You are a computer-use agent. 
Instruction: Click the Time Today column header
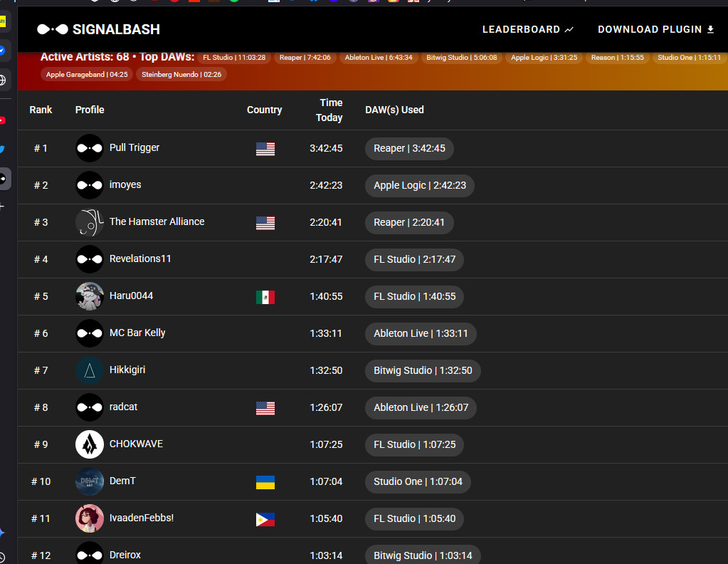click(329, 110)
